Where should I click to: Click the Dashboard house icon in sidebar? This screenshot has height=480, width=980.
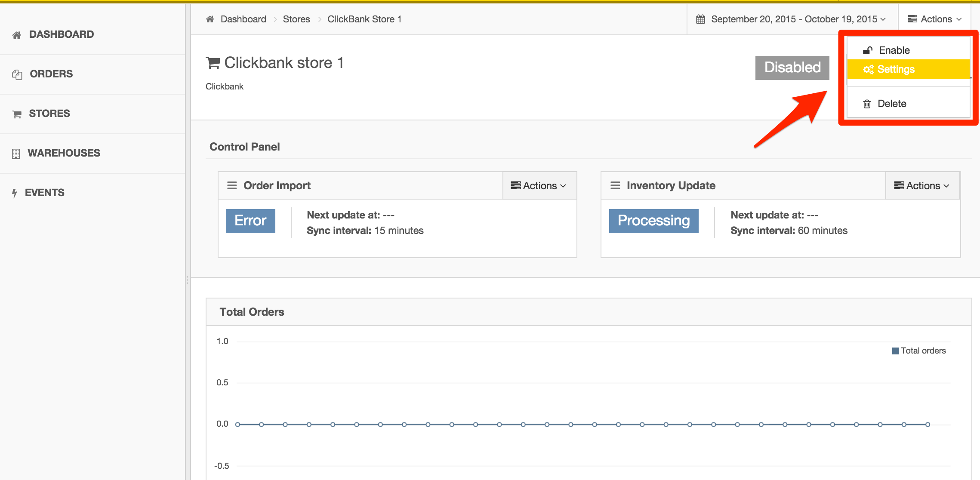coord(17,35)
